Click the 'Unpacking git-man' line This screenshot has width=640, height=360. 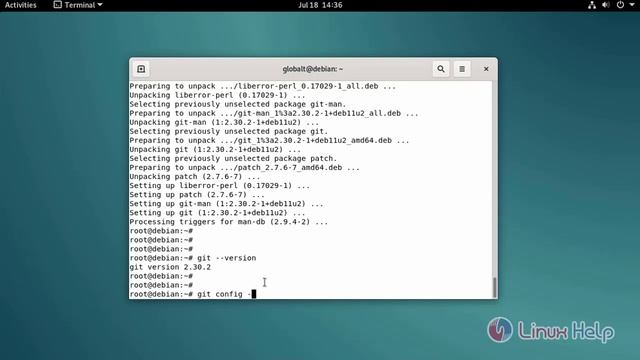click(224, 122)
